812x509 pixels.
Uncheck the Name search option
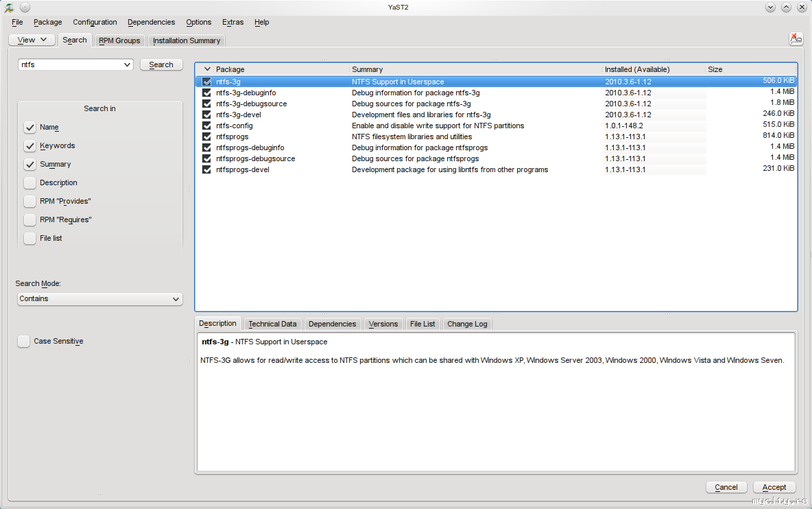coord(30,128)
